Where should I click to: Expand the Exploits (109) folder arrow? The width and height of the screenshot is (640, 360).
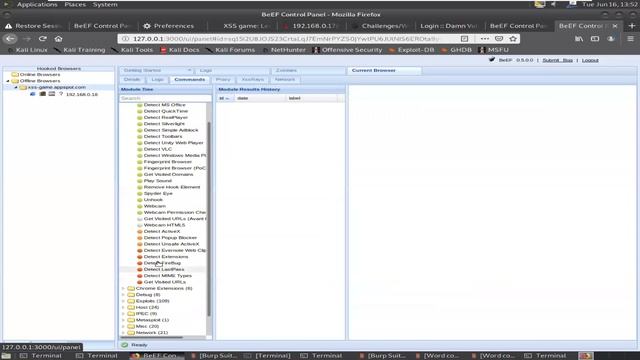coord(124,301)
